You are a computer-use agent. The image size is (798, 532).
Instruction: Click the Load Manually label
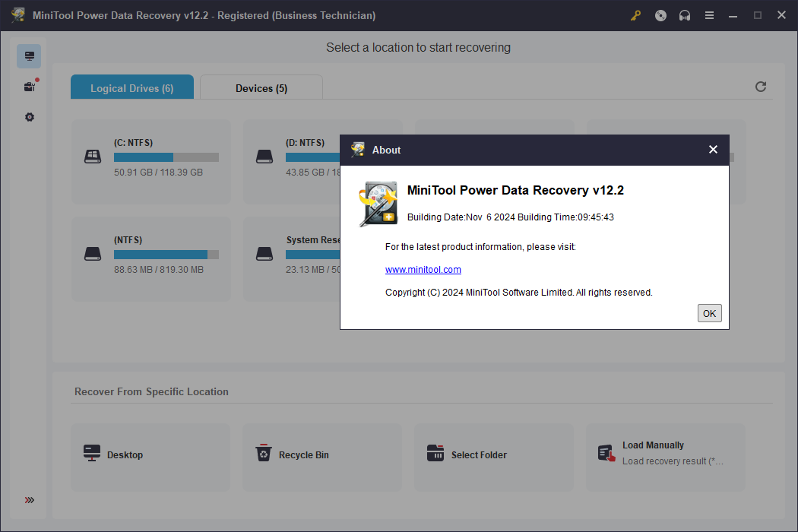[653, 445]
